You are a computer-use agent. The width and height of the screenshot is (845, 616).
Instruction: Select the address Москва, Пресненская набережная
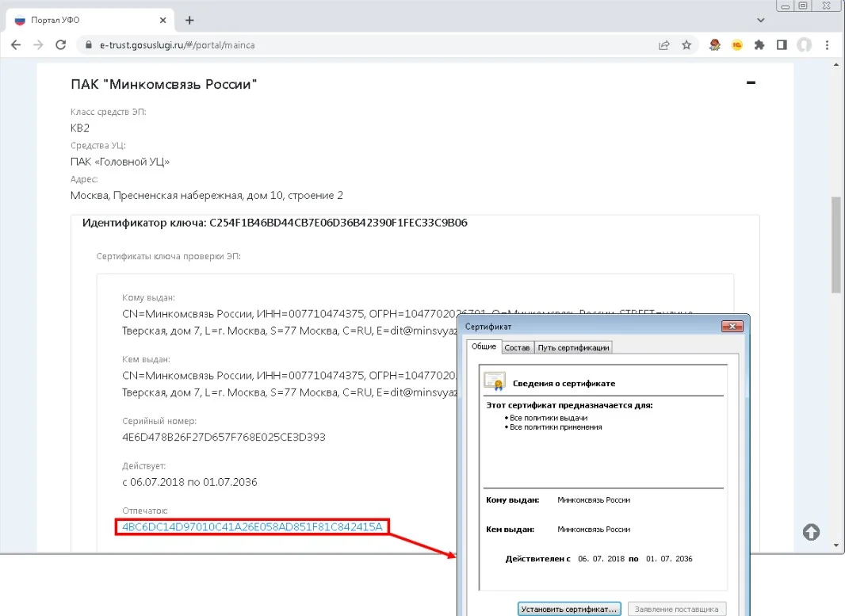coord(206,195)
